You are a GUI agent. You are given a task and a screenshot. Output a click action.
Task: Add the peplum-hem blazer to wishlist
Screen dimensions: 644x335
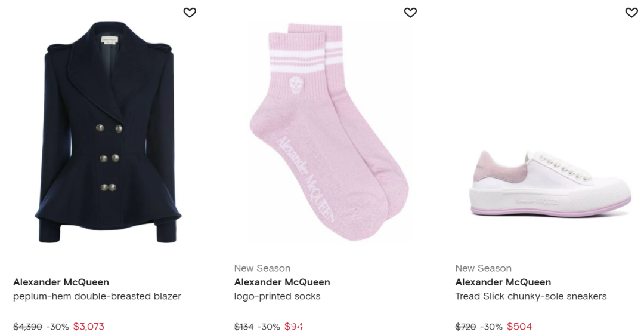[190, 13]
